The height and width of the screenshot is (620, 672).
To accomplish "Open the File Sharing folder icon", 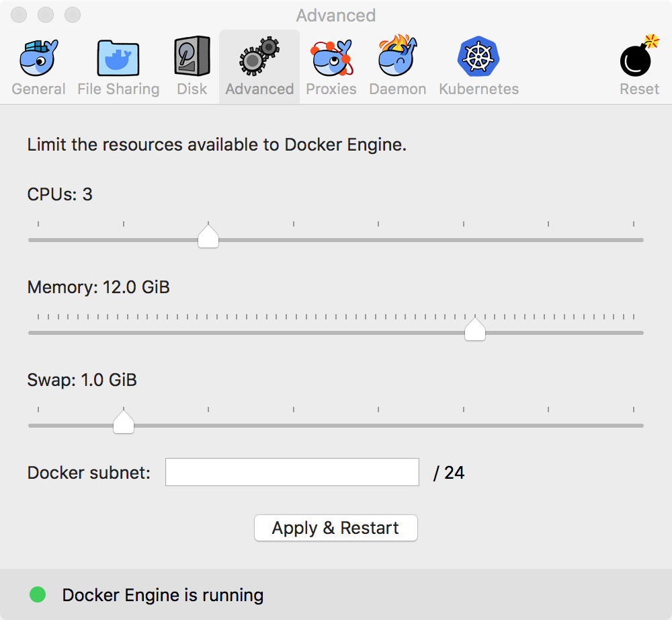I will click(118, 58).
